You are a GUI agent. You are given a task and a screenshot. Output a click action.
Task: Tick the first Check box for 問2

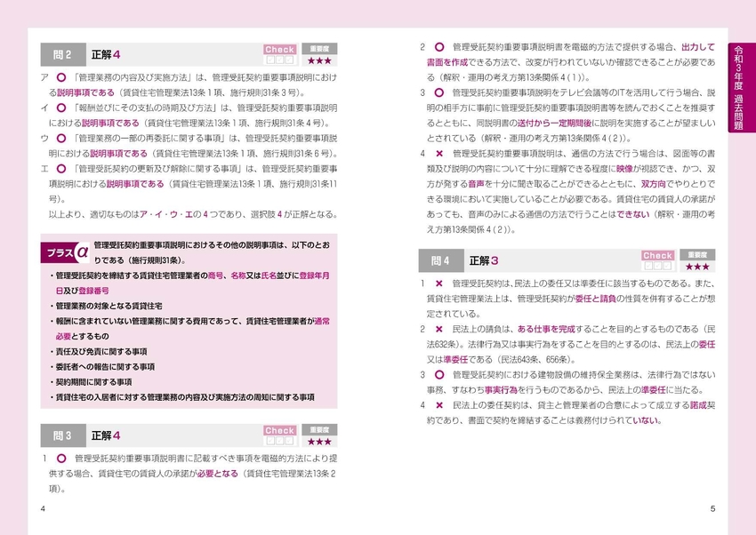tap(270, 60)
